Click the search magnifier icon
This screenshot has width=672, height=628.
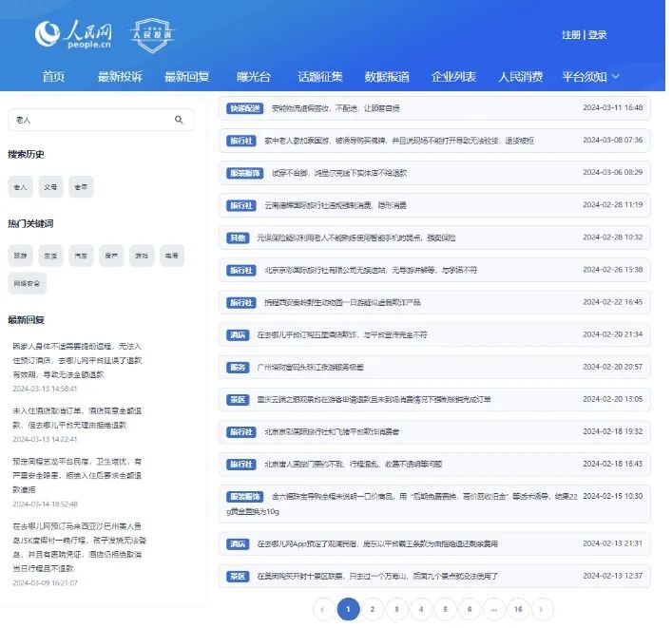pyautogui.click(x=179, y=120)
